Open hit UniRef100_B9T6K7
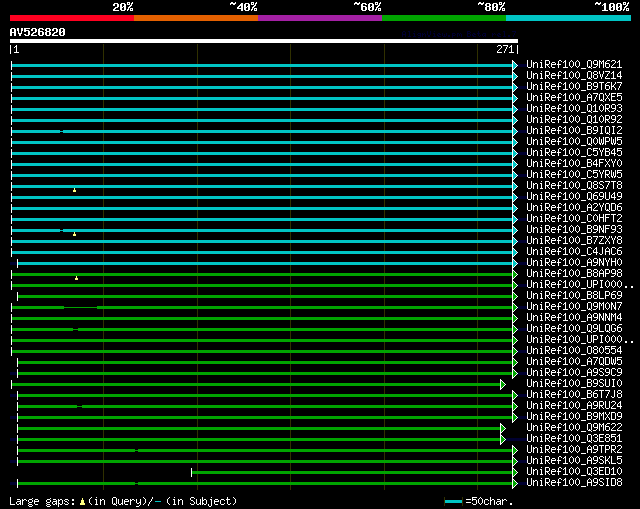 point(574,87)
